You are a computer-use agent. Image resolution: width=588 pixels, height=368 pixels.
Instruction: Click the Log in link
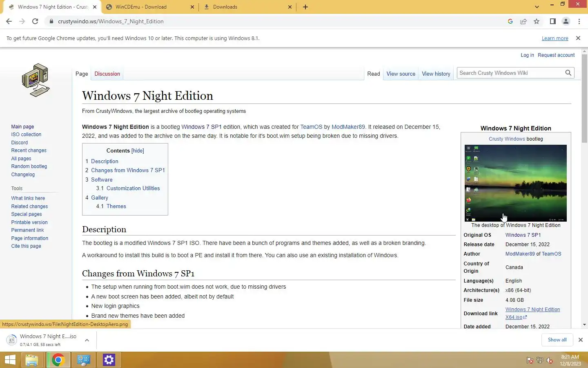527,55
